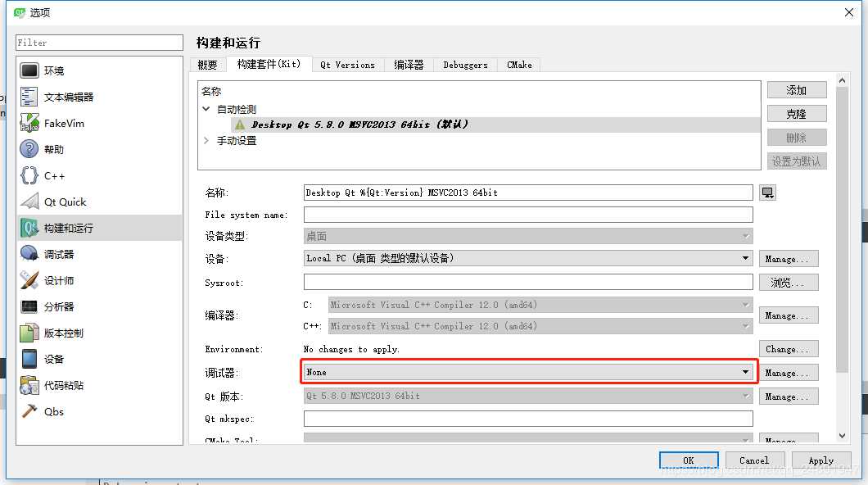868x485 pixels.
Task: Switch to the CMake tab
Action: point(519,65)
